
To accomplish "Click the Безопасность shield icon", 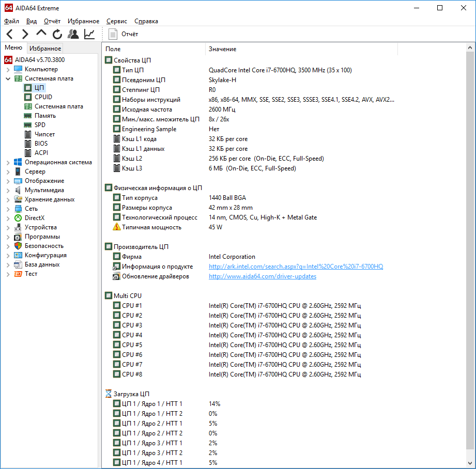I will click(18, 246).
